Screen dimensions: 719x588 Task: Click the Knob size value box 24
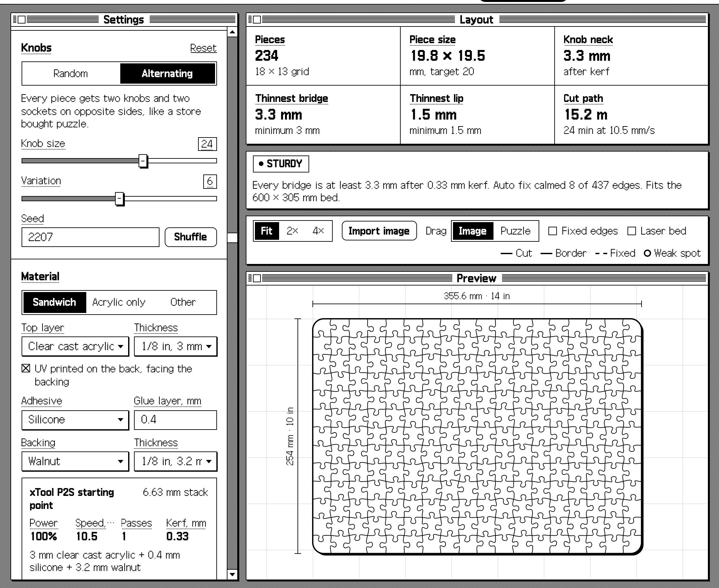(x=207, y=144)
